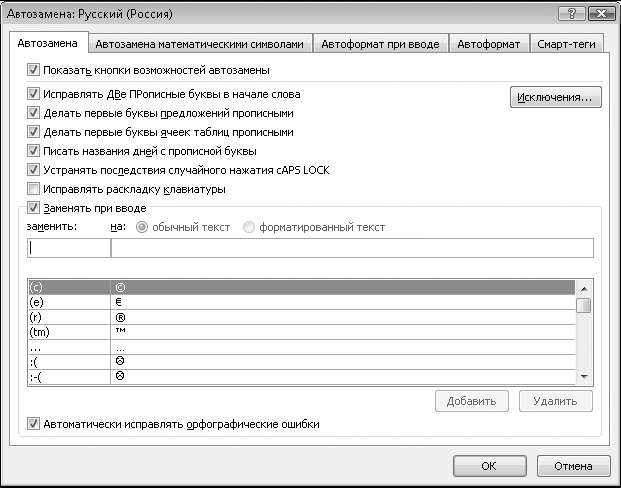Select the :-( sad face row

(302, 377)
